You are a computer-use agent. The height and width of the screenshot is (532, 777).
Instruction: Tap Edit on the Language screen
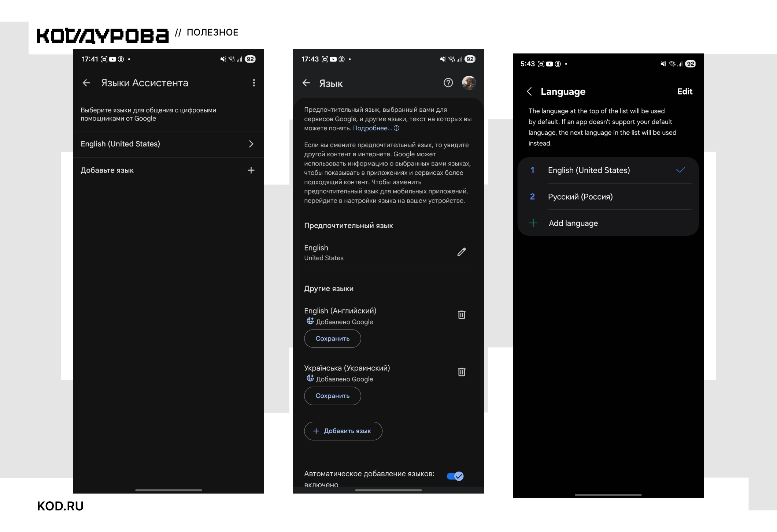click(685, 92)
